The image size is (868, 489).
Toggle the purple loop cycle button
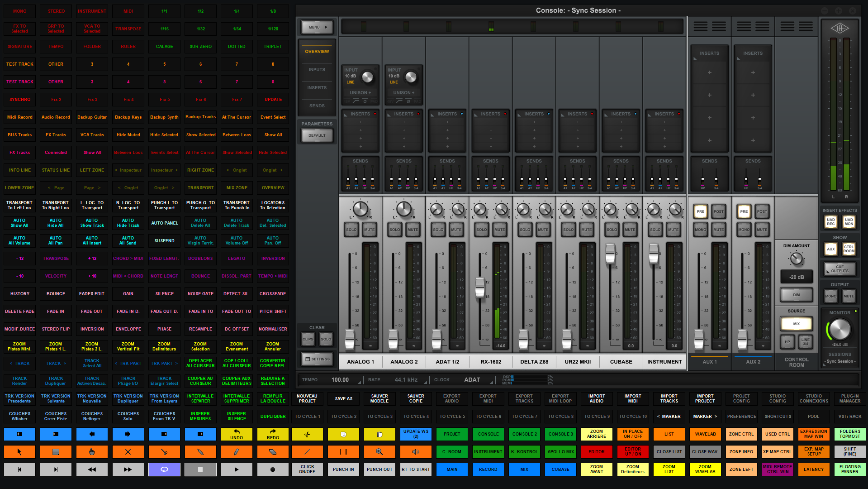(164, 470)
